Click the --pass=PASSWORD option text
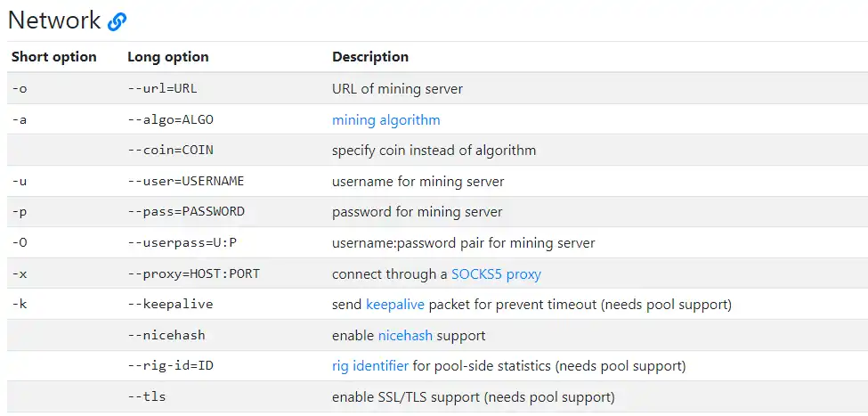Screen dimensions: 868x416 (185, 212)
